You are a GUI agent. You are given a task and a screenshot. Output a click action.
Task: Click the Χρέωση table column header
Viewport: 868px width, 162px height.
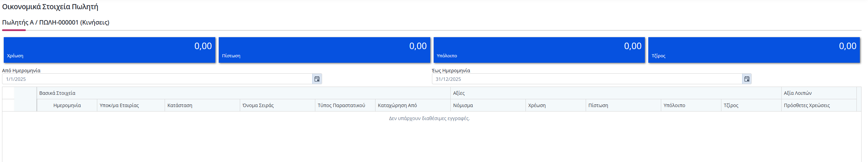pos(556,105)
